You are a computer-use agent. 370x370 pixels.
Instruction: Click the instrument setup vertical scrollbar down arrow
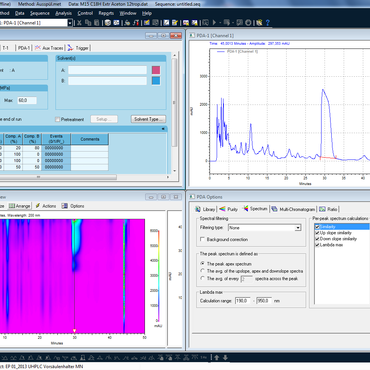click(x=174, y=171)
